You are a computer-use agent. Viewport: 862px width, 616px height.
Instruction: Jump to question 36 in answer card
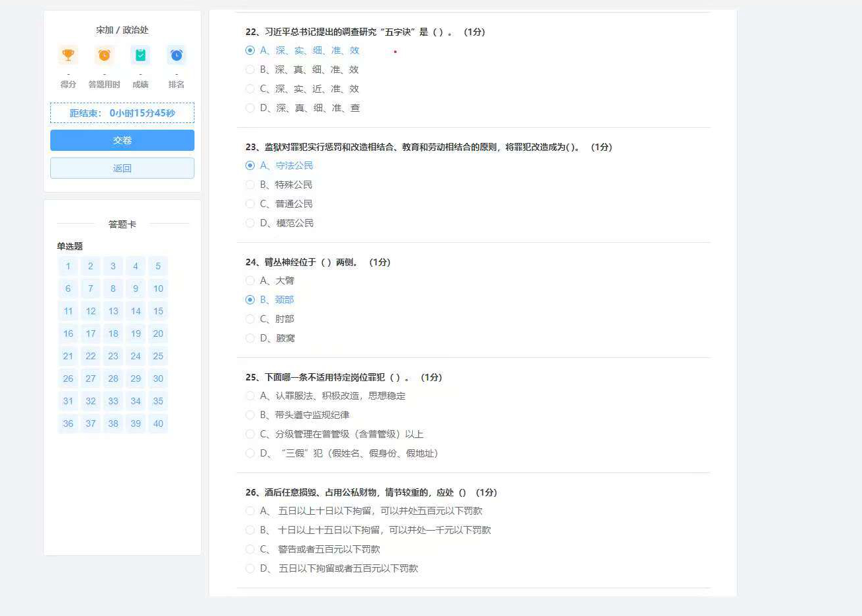click(x=68, y=423)
